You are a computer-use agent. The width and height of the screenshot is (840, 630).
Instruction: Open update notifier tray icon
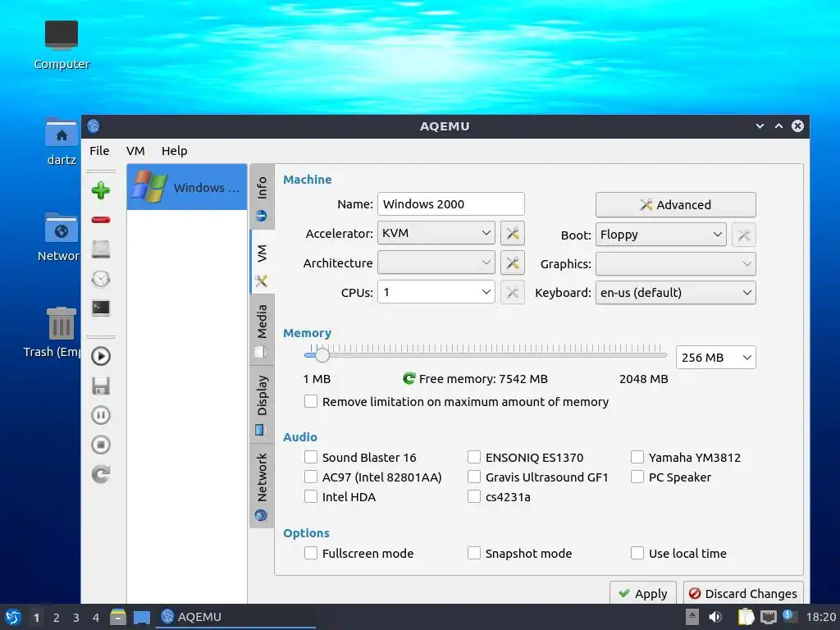(x=789, y=616)
